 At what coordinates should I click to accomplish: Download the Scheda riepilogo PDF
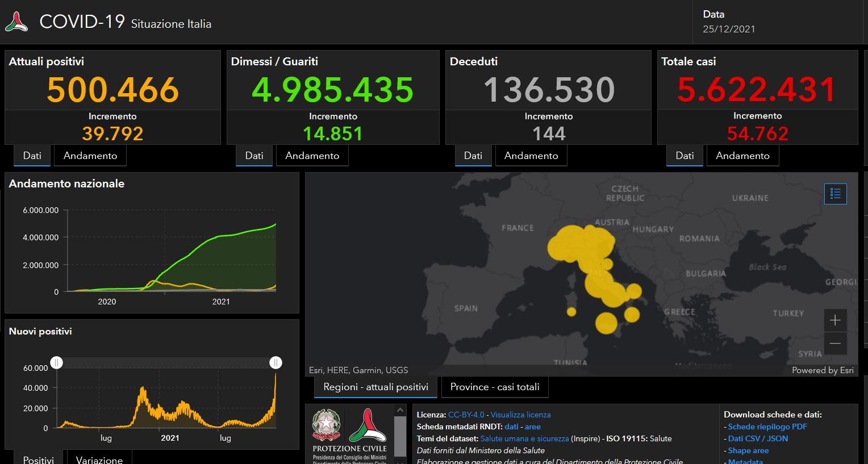[767, 427]
